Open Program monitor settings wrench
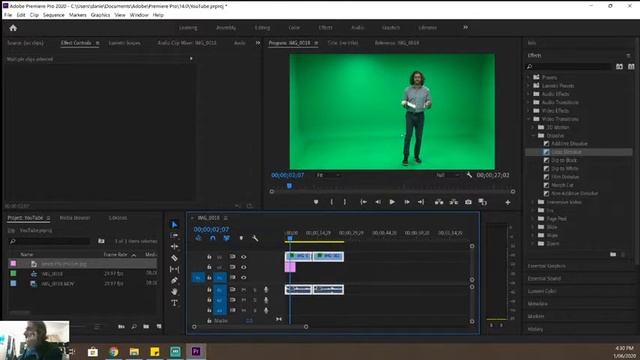The image size is (640, 360). tap(469, 175)
